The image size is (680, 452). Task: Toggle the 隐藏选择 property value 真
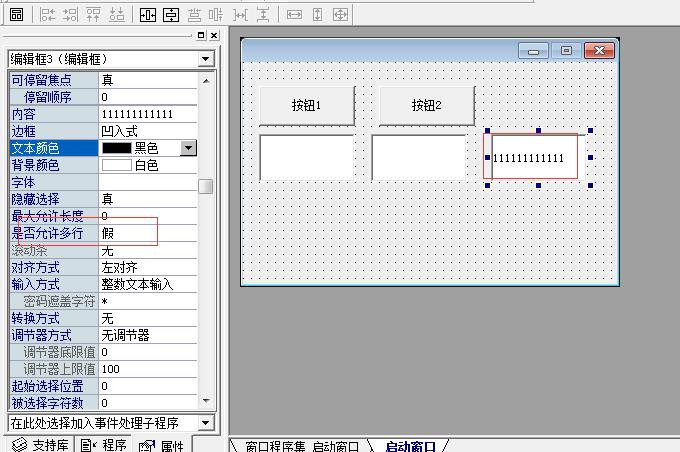pyautogui.click(x=148, y=199)
